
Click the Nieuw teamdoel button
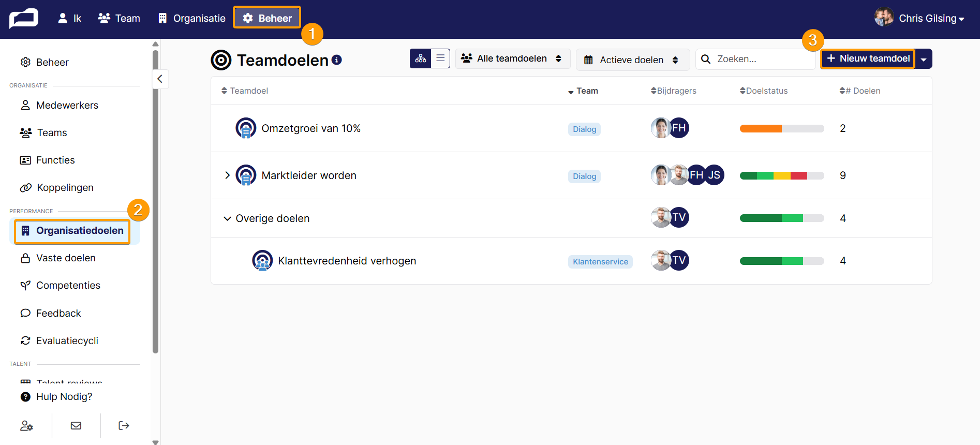(x=868, y=58)
